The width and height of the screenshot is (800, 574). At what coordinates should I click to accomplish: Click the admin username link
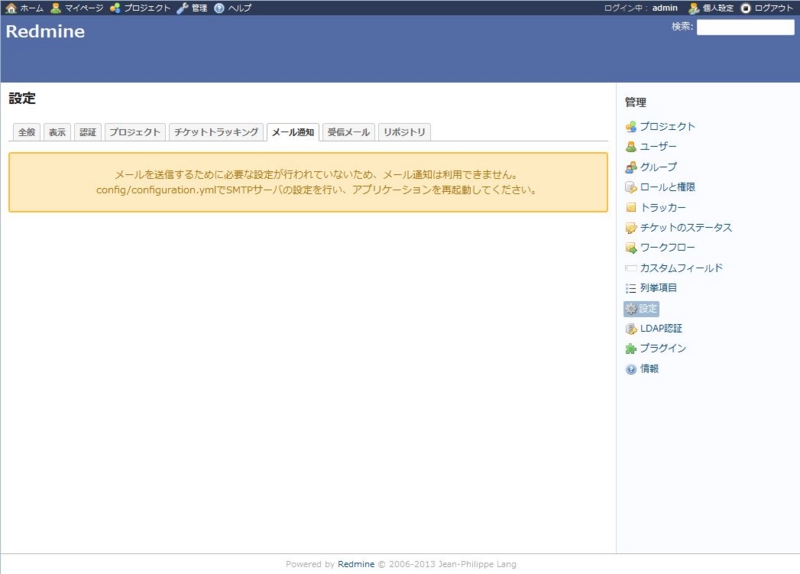tap(665, 8)
